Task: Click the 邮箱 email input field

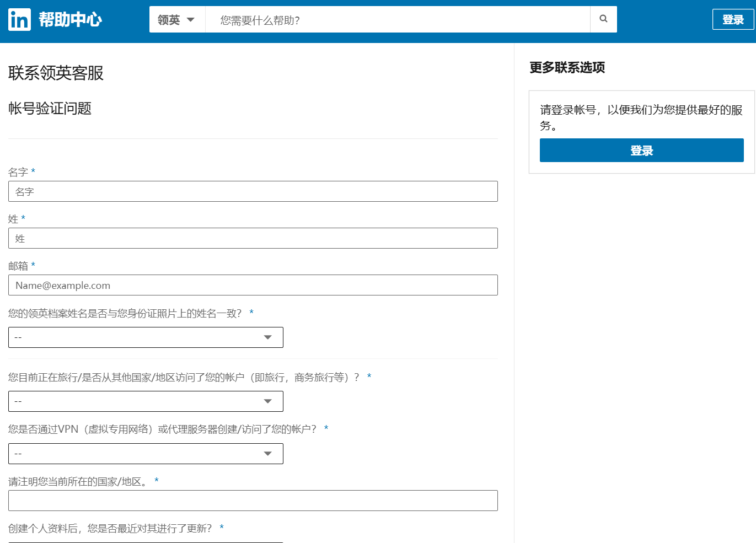Action: [253, 285]
